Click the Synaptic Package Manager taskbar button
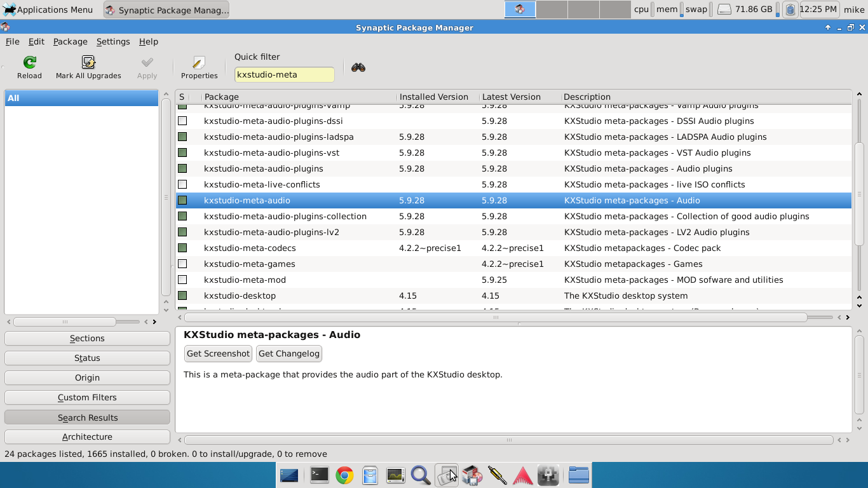 pyautogui.click(x=166, y=10)
